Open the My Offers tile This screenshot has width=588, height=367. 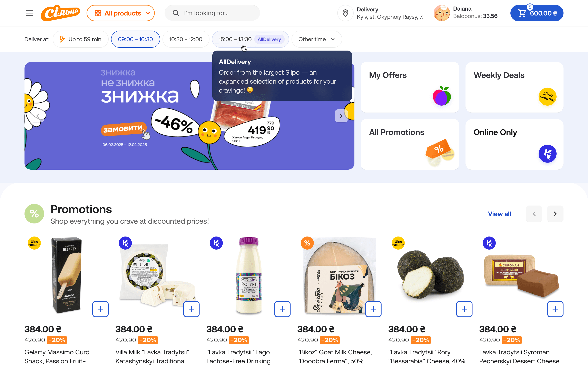click(410, 87)
